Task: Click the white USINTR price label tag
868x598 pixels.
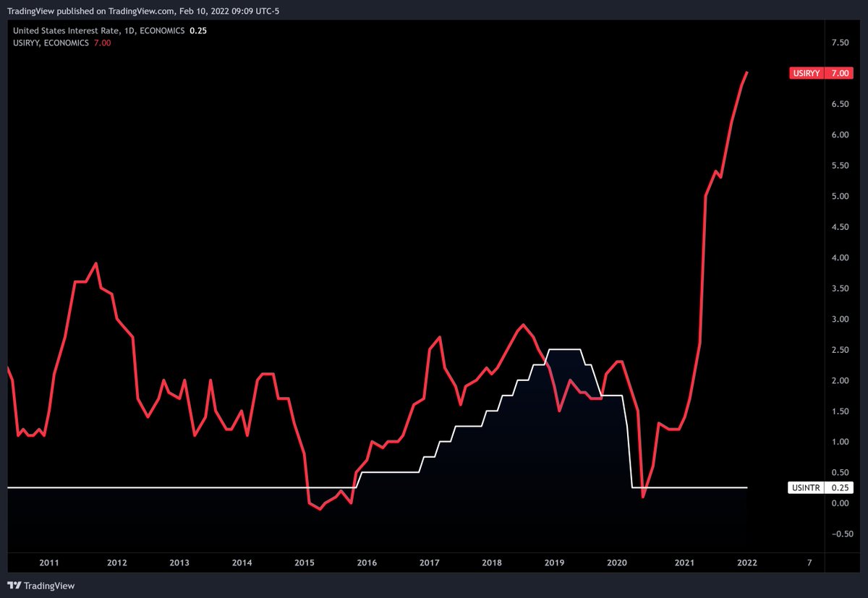Action: click(x=822, y=487)
